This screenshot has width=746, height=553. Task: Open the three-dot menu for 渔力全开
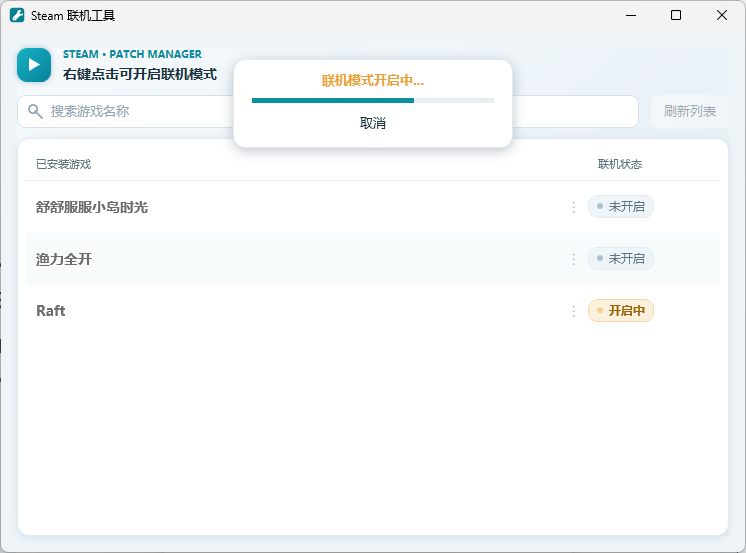(x=573, y=259)
